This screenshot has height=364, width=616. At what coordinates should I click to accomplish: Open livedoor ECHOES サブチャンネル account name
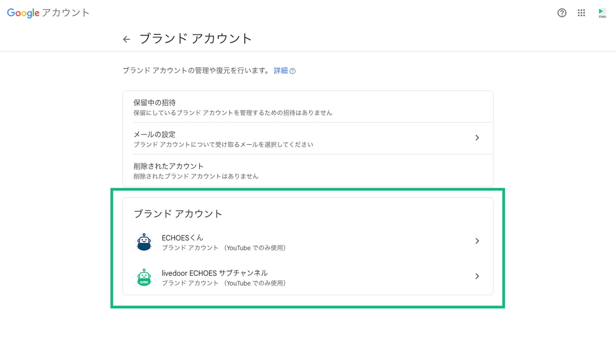(x=215, y=273)
